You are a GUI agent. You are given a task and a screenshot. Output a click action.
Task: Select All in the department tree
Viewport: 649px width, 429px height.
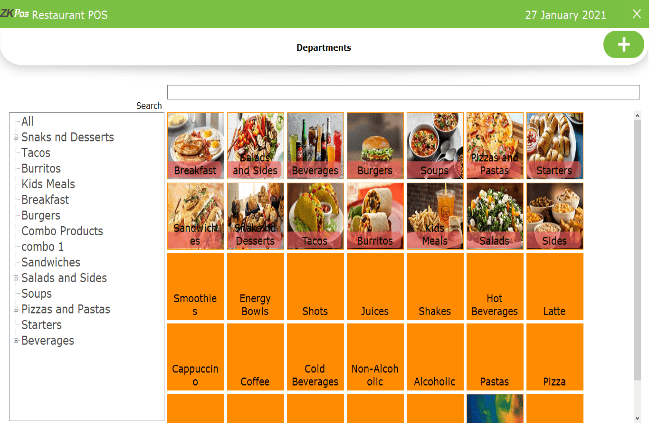pos(27,121)
